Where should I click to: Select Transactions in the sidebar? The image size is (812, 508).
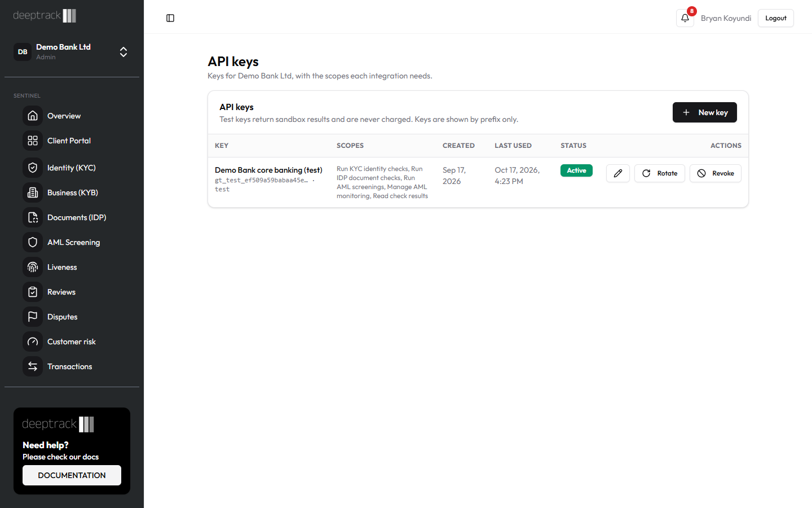coord(69,366)
